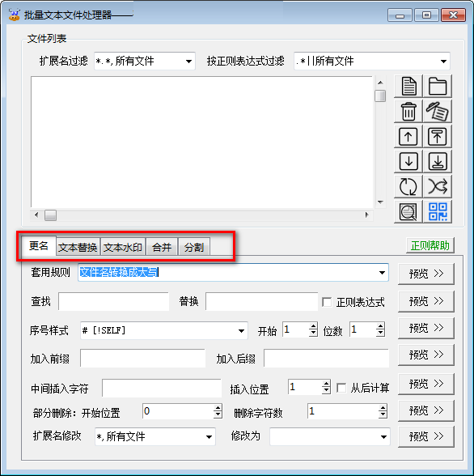Image resolution: width=474 pixels, height=476 pixels.
Task: Switch to the 文本替换 tab
Action: point(78,248)
